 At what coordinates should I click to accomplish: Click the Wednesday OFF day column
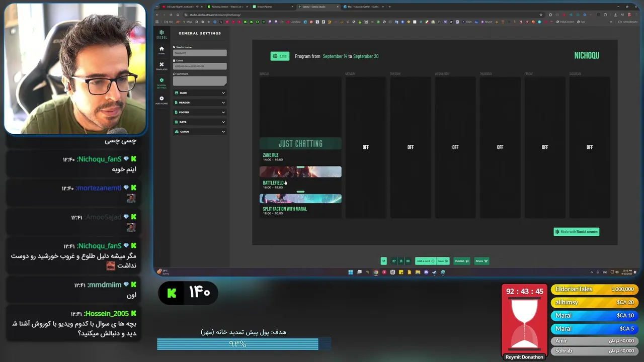455,147
